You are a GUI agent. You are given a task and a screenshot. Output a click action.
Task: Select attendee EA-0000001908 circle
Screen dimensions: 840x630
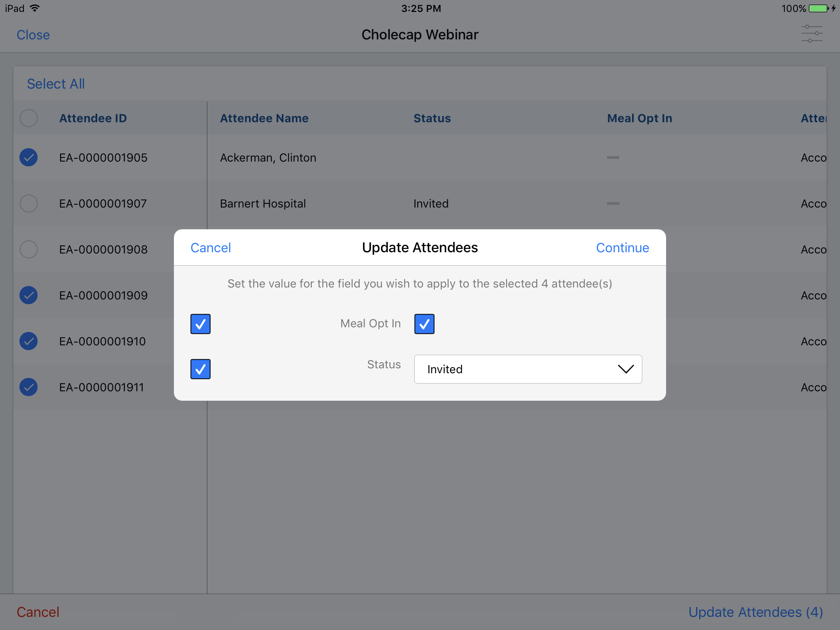29,249
